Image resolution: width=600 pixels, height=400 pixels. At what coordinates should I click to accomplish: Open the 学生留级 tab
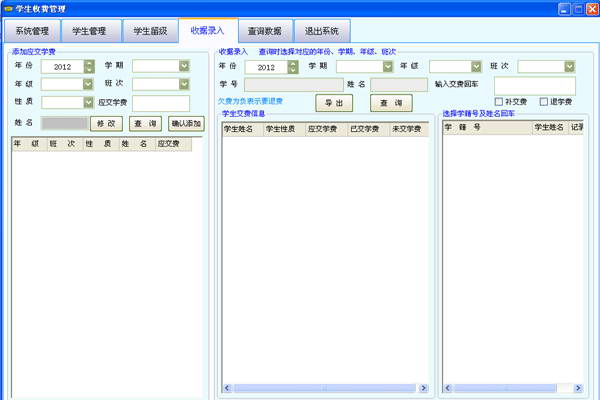(150, 31)
